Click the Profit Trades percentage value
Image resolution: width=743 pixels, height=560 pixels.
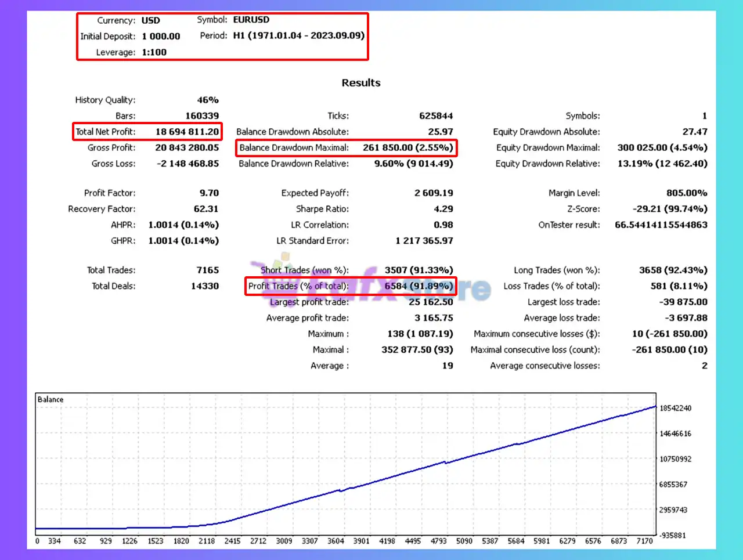coord(418,286)
